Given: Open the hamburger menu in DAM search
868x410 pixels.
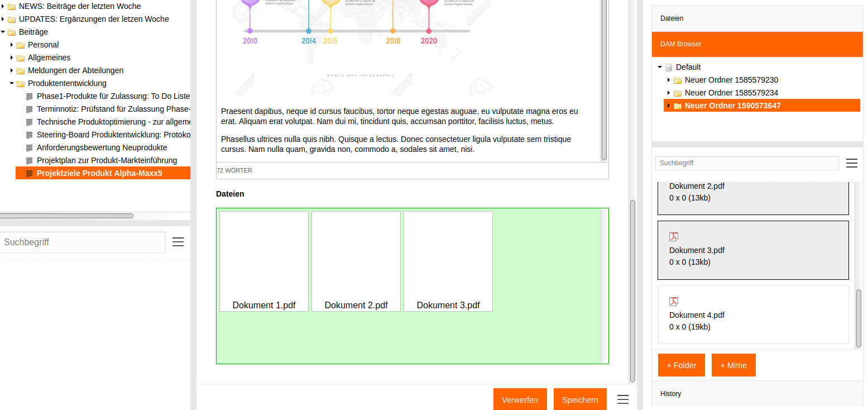Looking at the screenshot, I should 851,163.
